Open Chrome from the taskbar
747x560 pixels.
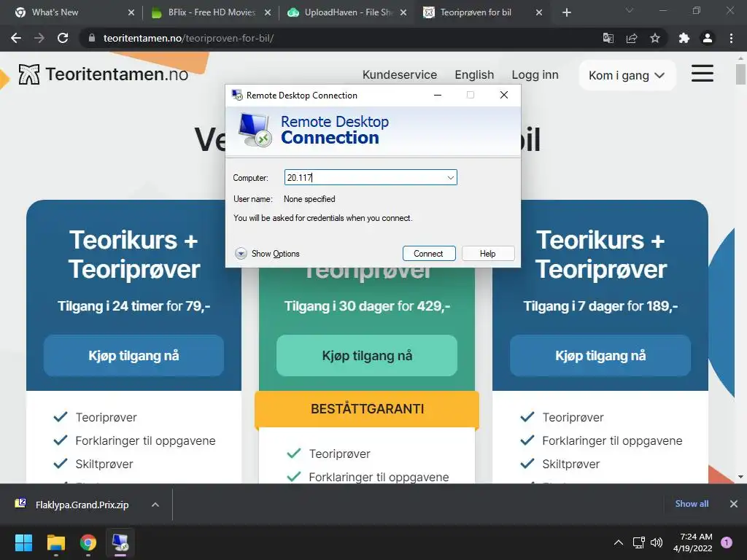tap(88, 542)
